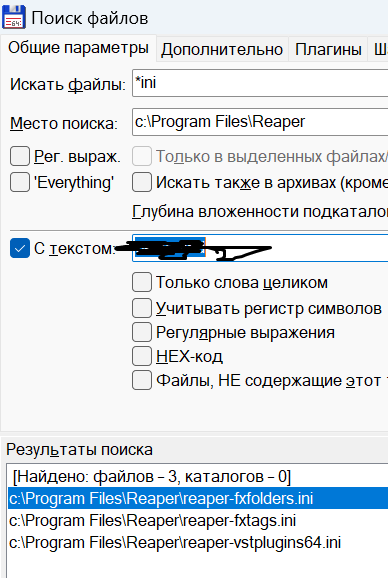The image size is (388, 578).
Task: Click the Найдено файлов summary line
Action: tap(151, 477)
